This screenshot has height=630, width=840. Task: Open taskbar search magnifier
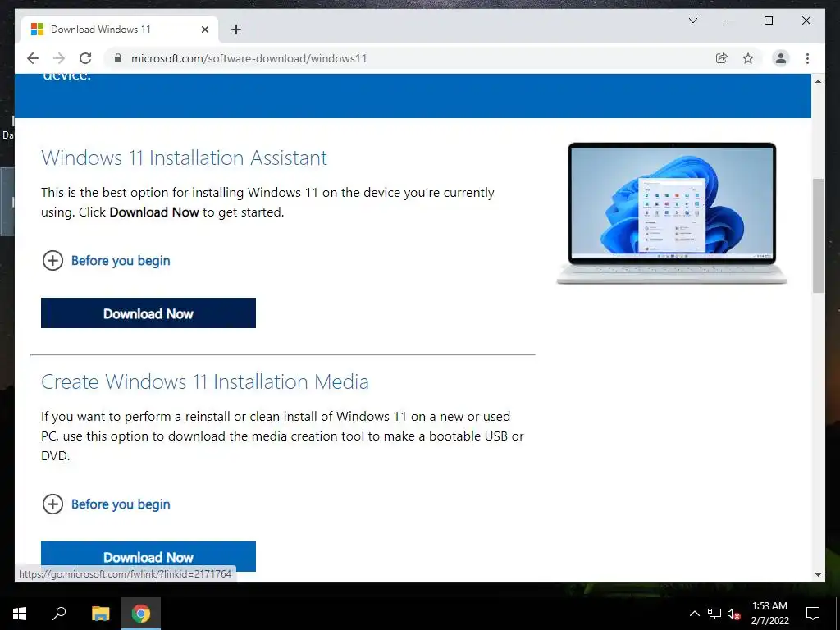(x=59, y=614)
